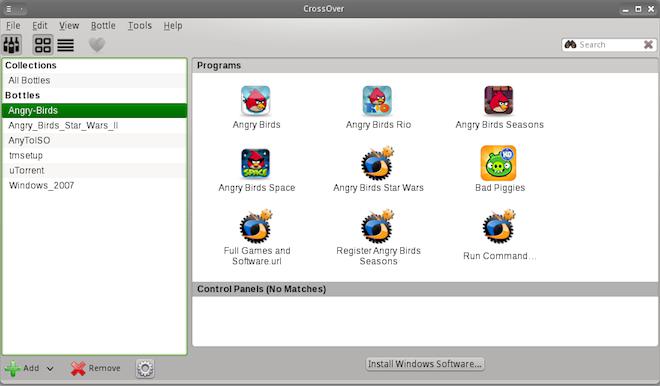Open the Help menu
The width and height of the screenshot is (660, 386).
tap(173, 26)
